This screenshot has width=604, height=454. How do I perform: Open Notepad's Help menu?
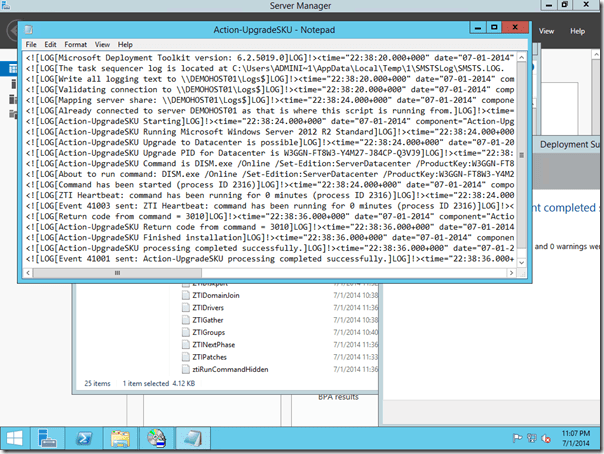coord(125,45)
